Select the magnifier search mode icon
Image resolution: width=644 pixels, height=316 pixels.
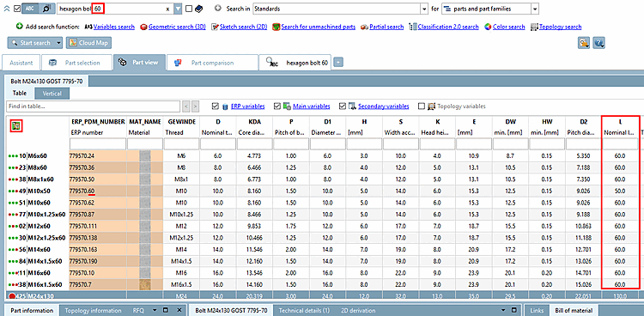pos(47,9)
